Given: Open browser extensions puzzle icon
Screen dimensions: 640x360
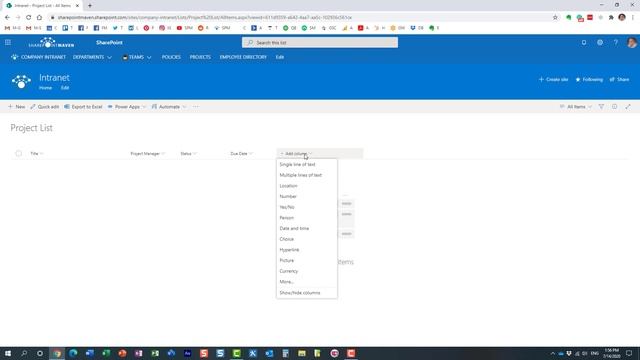Looking at the screenshot, I should pyautogui.click(x=611, y=18).
